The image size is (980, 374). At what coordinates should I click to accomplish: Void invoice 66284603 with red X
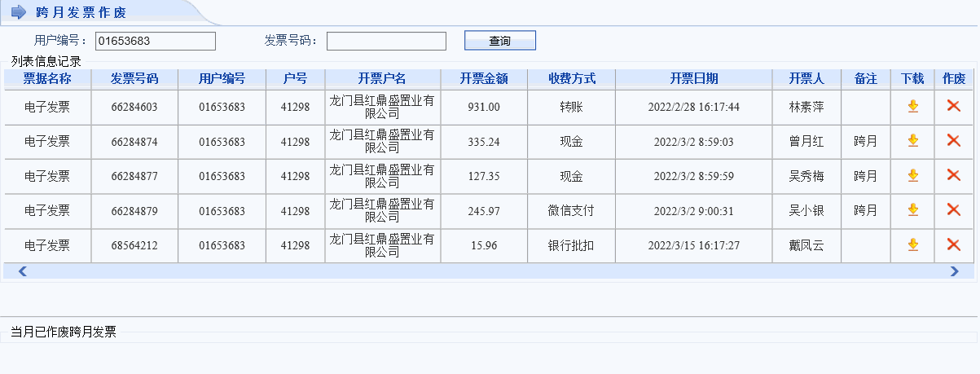pos(953,106)
